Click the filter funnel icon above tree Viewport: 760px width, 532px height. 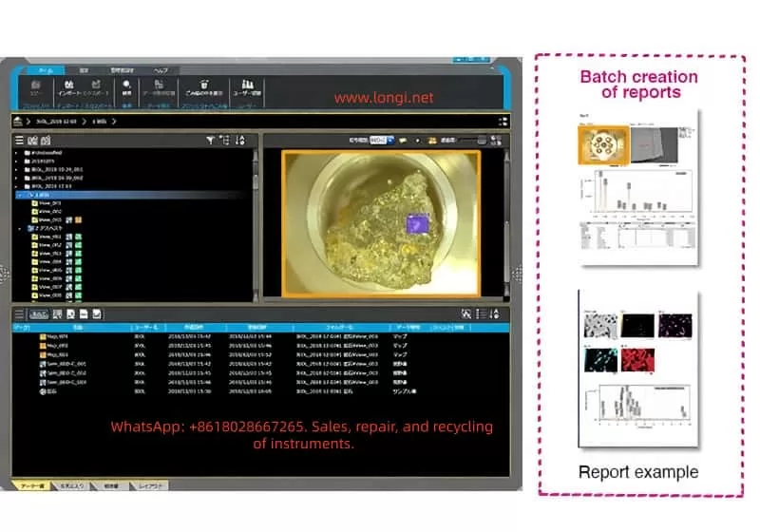pos(210,140)
